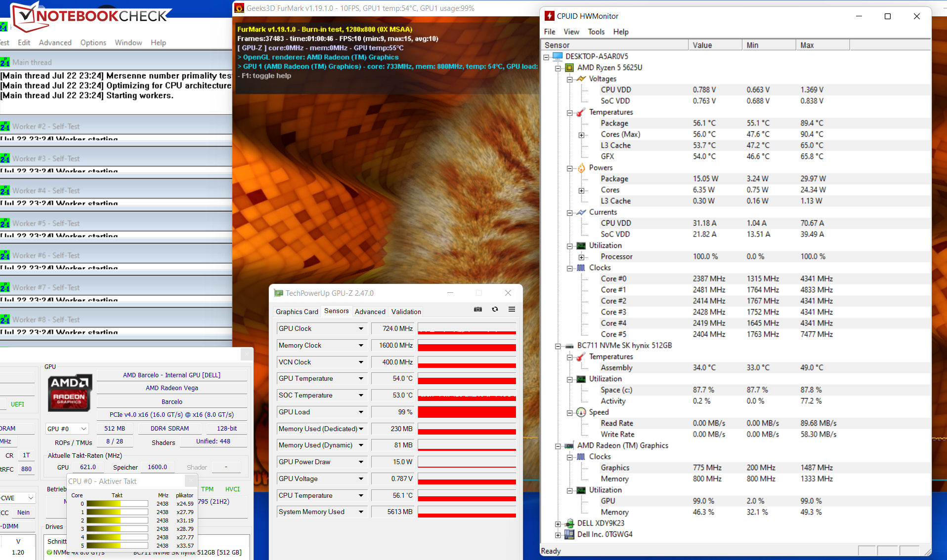Click the Clocks icon under AMD Ryzen
The image size is (947, 560).
[581, 268]
